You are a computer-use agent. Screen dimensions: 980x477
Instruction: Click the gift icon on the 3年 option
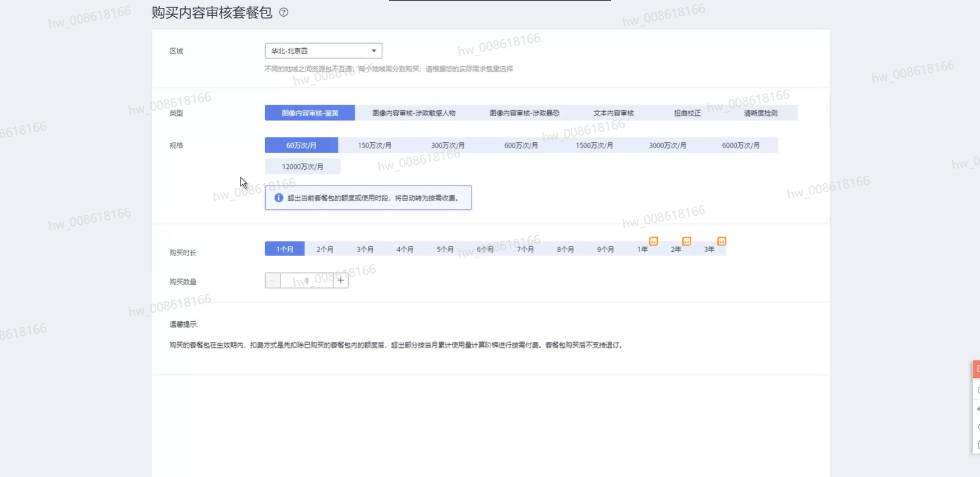(722, 241)
